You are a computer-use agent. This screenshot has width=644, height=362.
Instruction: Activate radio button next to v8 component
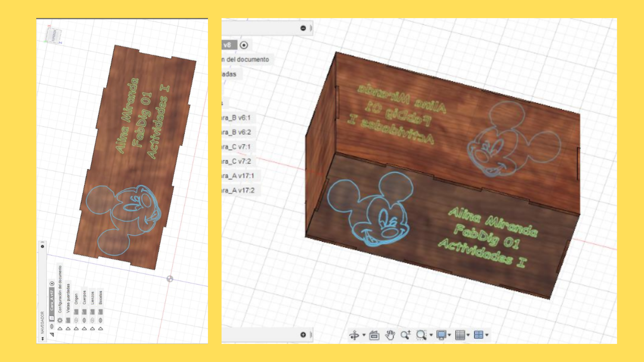pos(244,45)
